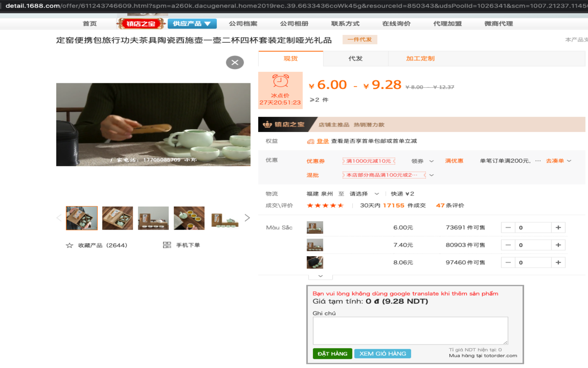Click the star icon to favorite product
Viewport: 588px width, 368px height.
point(69,245)
